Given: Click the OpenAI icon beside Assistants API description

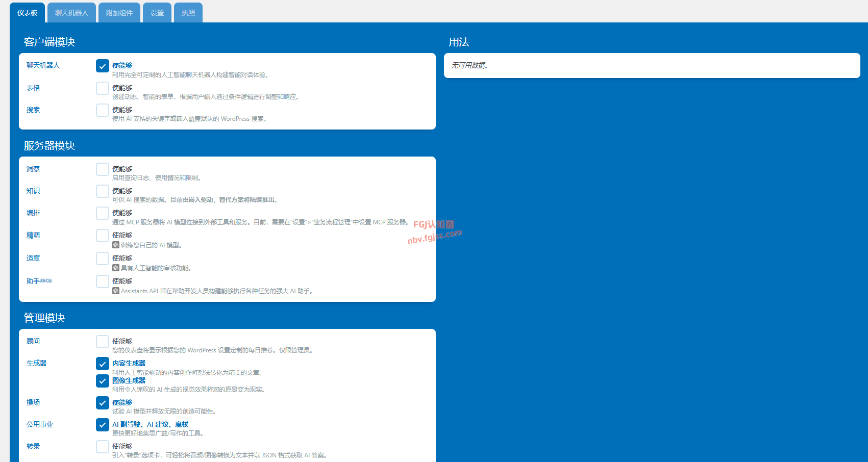Looking at the screenshot, I should click(x=116, y=291).
